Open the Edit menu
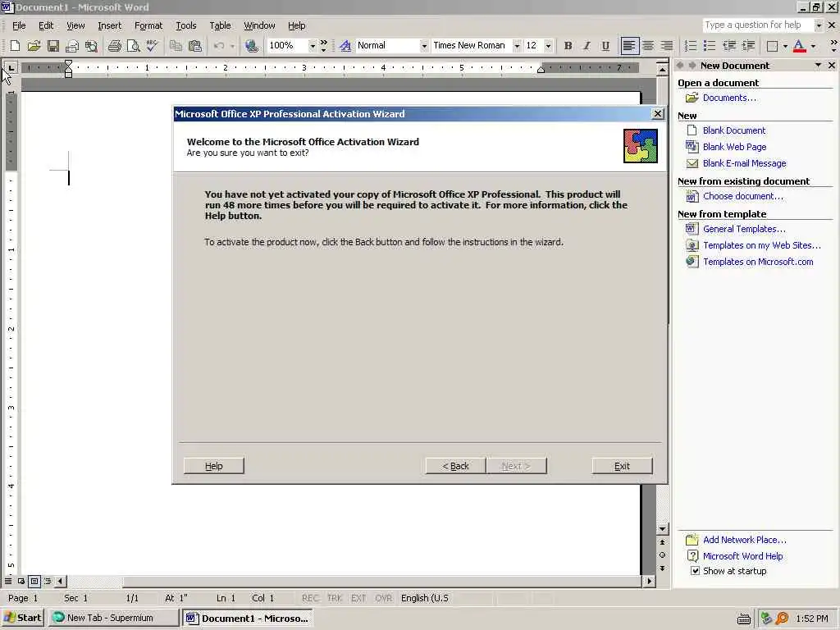Image resolution: width=840 pixels, height=630 pixels. pyautogui.click(x=46, y=25)
